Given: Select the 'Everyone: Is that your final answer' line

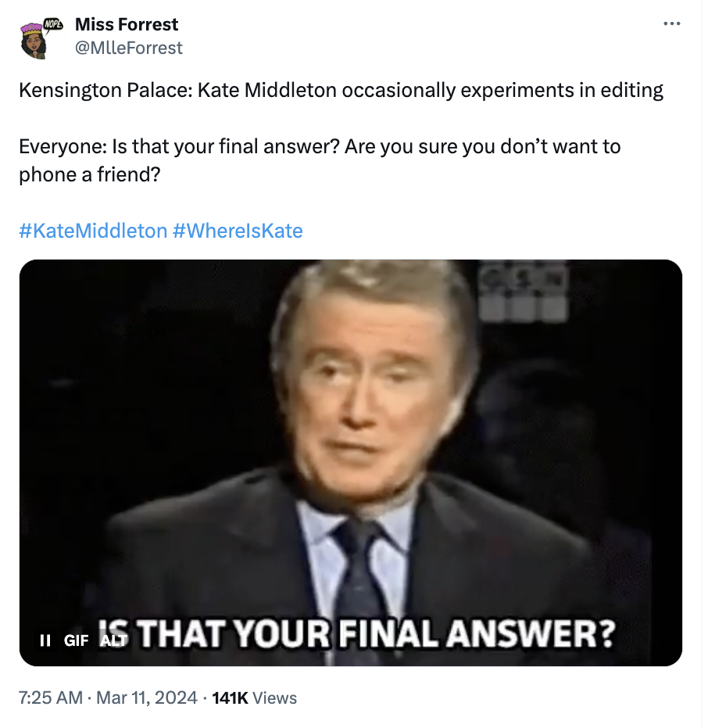Looking at the screenshot, I should pyautogui.click(x=320, y=147).
